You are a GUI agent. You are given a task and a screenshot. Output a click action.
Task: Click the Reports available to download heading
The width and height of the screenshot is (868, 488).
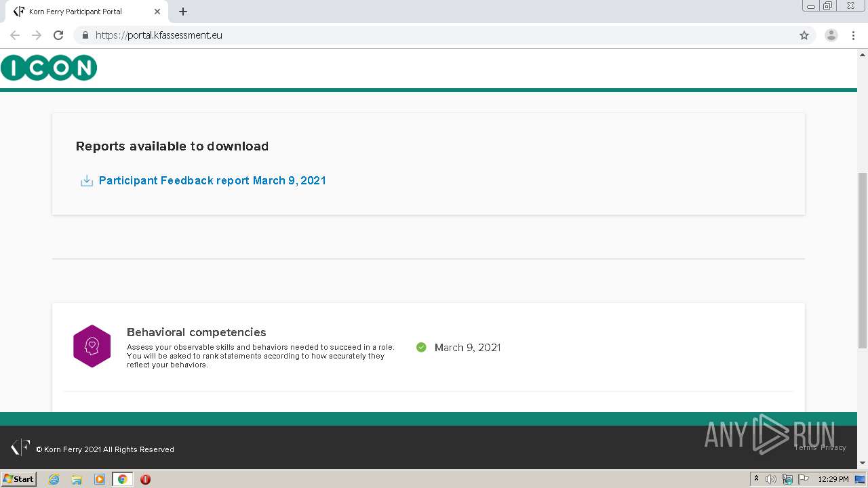pyautogui.click(x=172, y=146)
